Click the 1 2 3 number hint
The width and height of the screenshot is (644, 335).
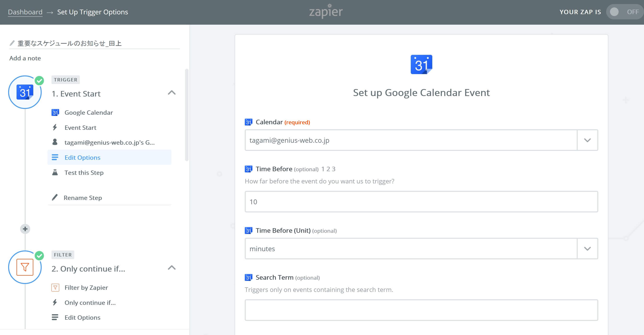click(328, 169)
